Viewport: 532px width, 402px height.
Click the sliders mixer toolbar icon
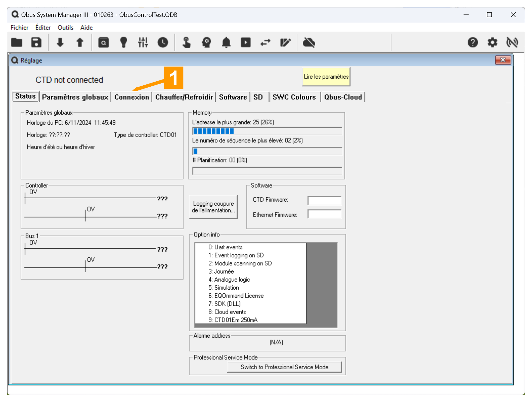(143, 42)
